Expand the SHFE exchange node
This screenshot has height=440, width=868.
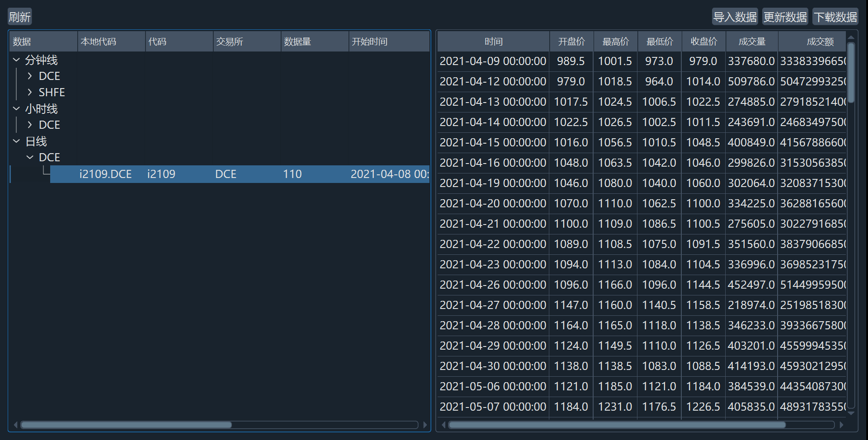click(30, 92)
